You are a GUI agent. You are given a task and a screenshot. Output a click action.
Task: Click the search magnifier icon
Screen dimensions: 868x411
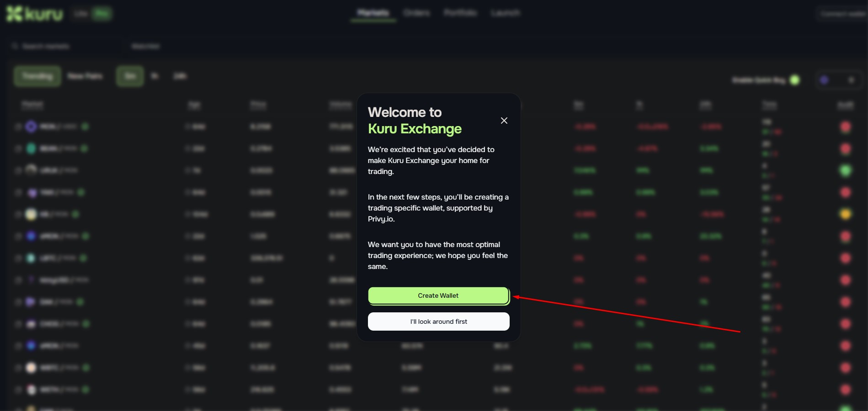(15, 46)
